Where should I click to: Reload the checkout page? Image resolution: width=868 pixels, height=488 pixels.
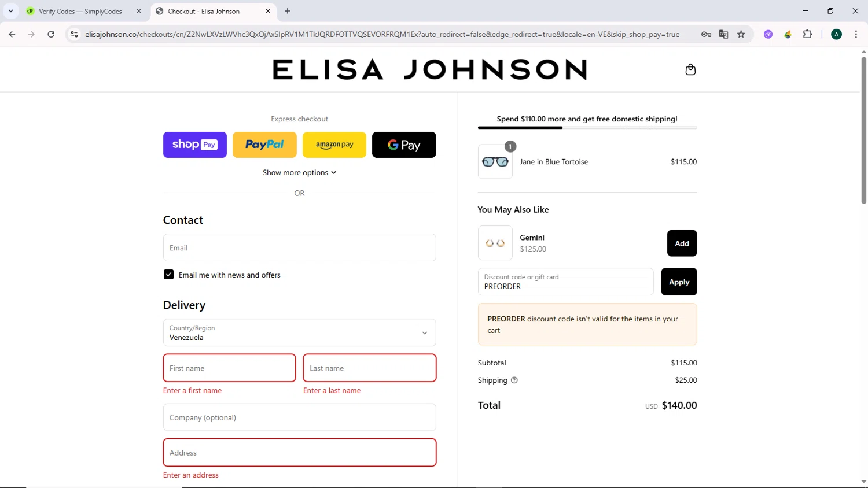click(x=51, y=34)
